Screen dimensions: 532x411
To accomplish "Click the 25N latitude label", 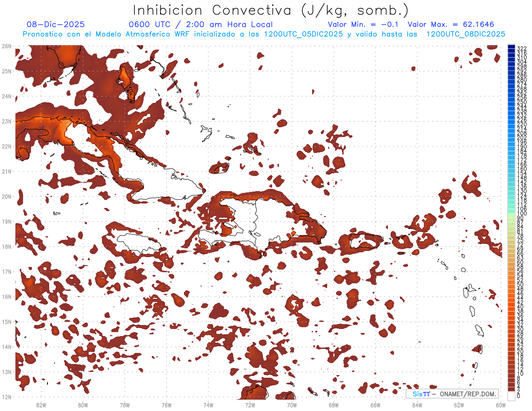I will pyautogui.click(x=7, y=71).
